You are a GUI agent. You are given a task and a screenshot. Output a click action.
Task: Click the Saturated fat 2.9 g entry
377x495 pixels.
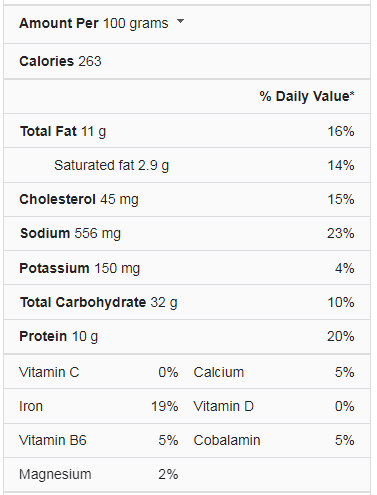112,165
